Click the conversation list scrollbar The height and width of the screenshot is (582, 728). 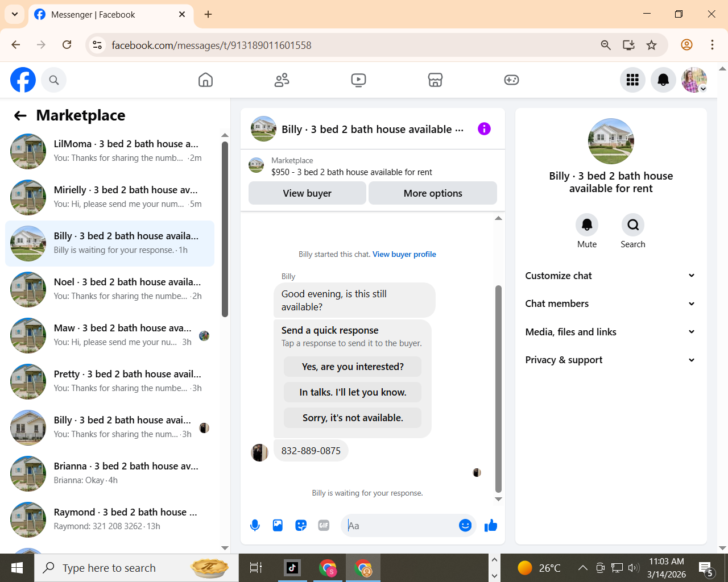pos(225,228)
